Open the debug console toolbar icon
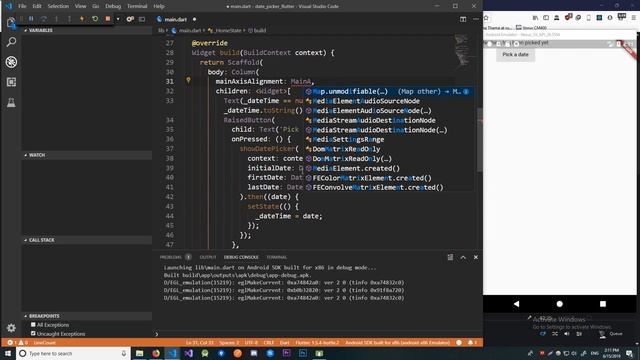 (x=142, y=19)
